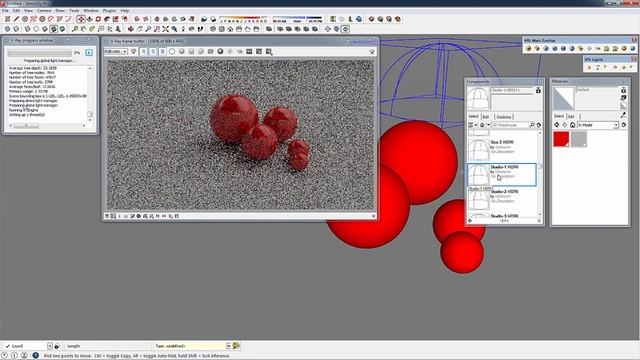
Task: Open the Plugins menu
Action: click(x=109, y=11)
